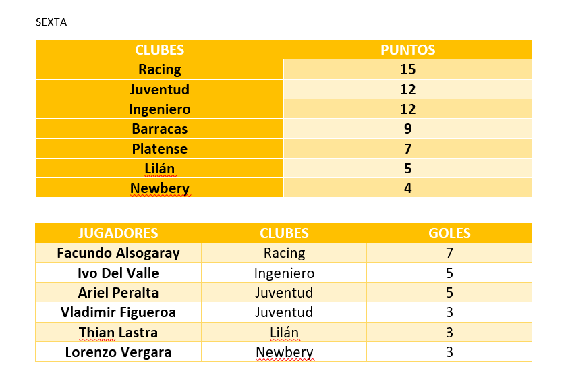Click the 7 goals cell for Alsogaray
The width and height of the screenshot is (572, 392).
tap(449, 253)
